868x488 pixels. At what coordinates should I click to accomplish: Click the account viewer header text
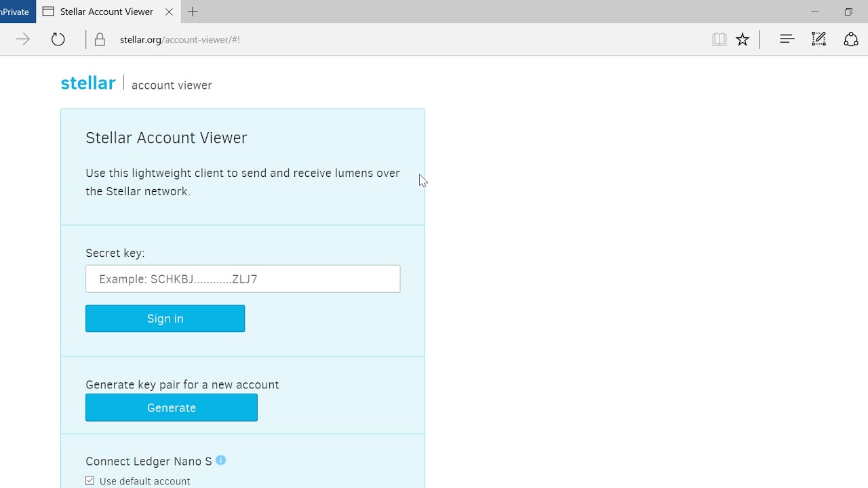(x=172, y=85)
